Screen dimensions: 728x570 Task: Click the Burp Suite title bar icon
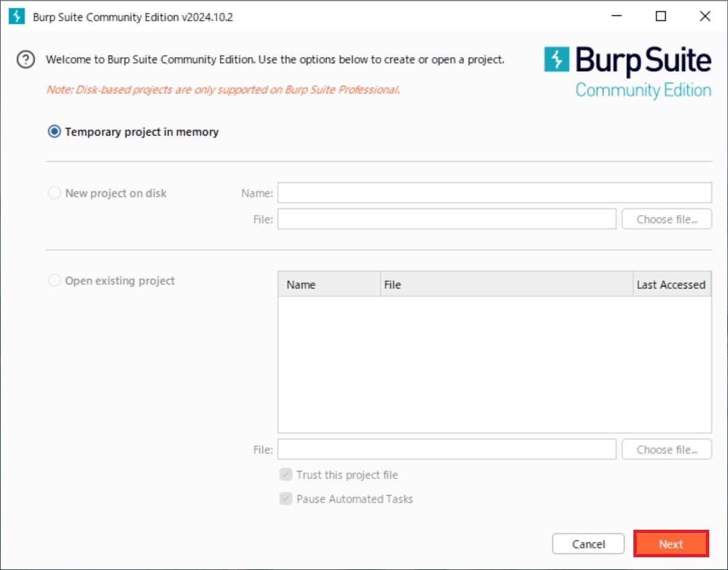(x=17, y=16)
